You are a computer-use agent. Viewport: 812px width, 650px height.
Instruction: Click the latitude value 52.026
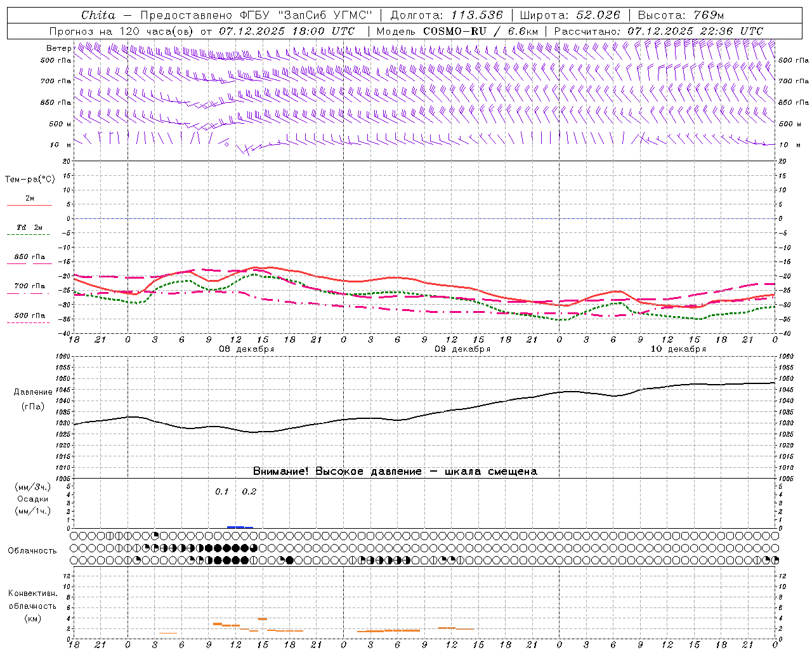pos(598,15)
